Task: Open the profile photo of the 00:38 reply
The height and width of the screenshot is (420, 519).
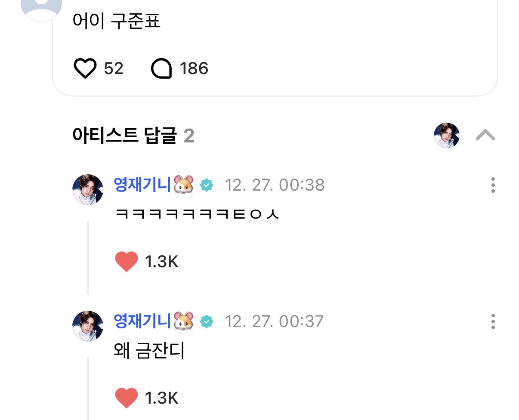Action: pos(88,190)
